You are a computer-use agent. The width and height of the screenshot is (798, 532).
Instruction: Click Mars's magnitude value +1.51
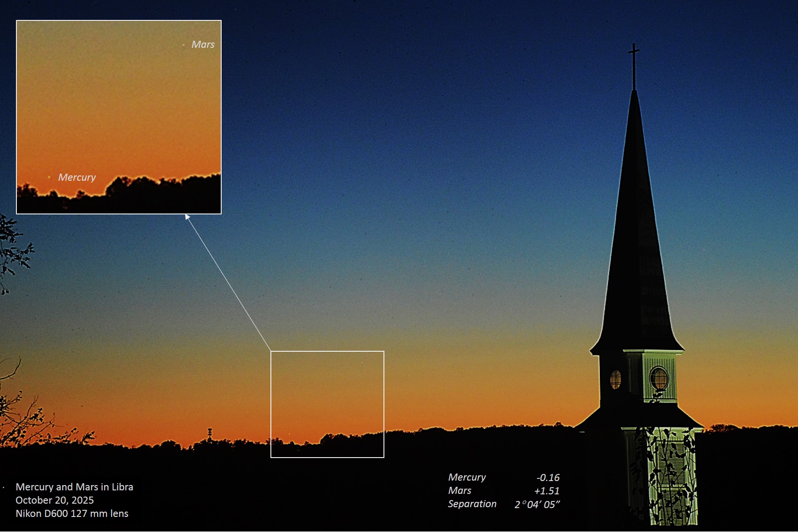(547, 491)
